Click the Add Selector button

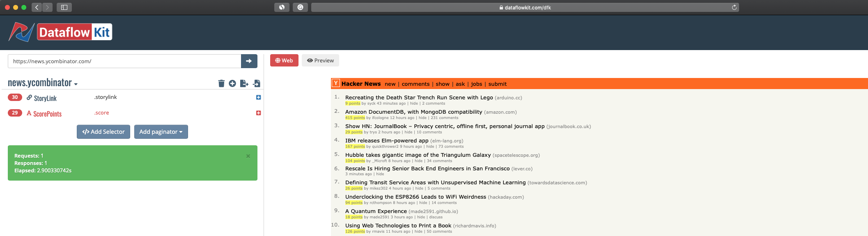(x=103, y=132)
